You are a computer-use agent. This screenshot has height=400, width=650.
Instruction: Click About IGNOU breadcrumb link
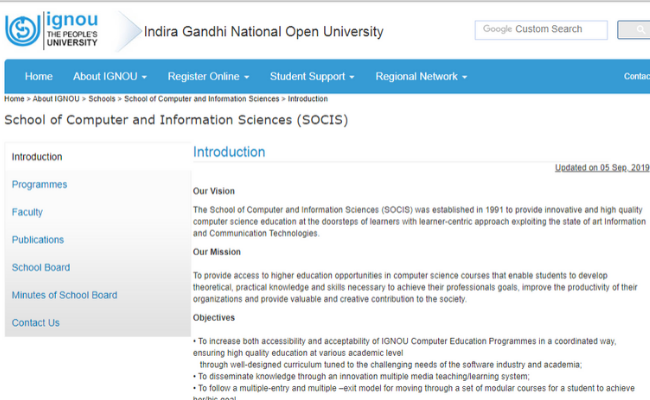point(57,99)
